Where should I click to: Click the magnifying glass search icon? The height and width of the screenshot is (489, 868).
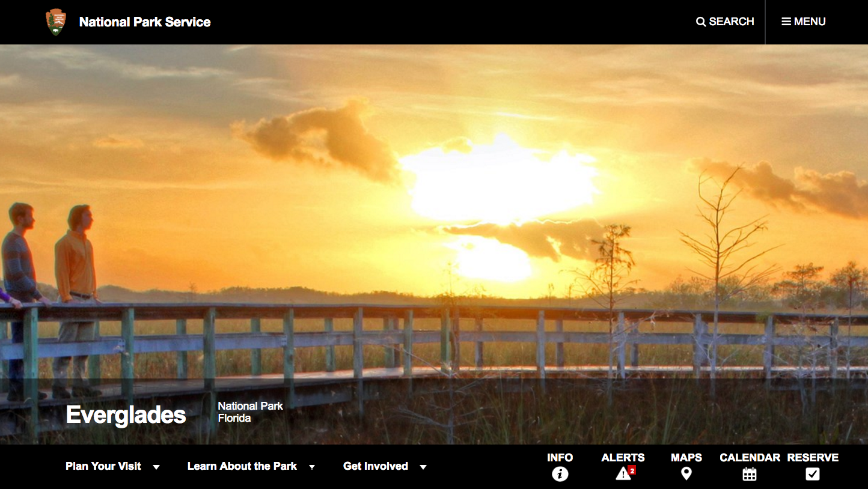pos(701,22)
